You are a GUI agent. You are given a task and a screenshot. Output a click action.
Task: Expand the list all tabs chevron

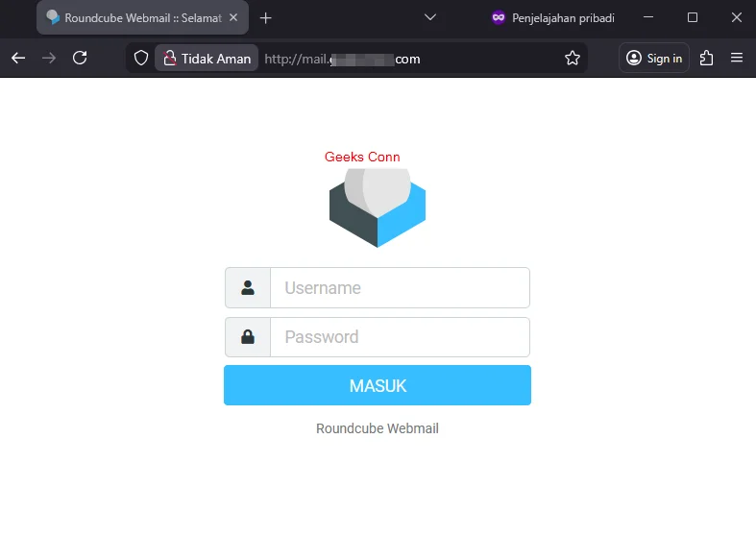tap(430, 18)
